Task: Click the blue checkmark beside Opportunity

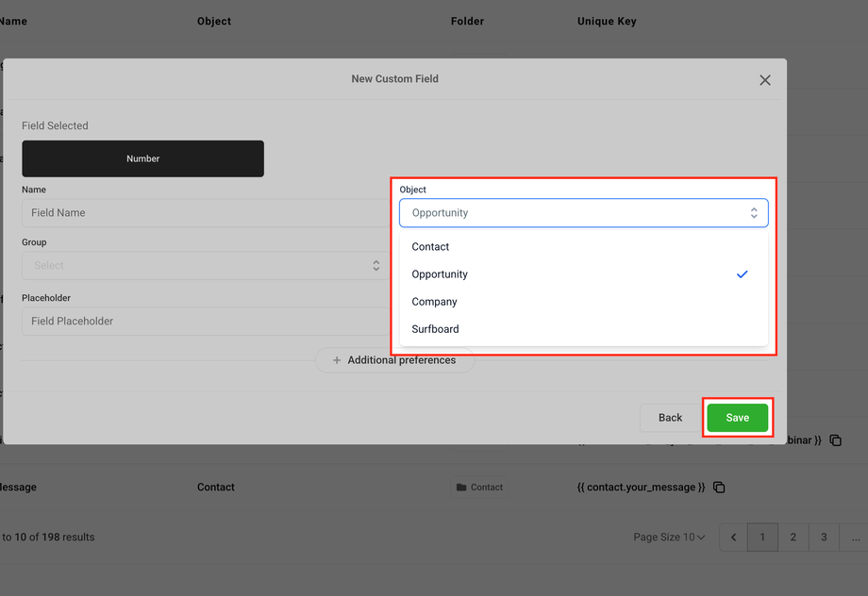Action: pos(743,274)
